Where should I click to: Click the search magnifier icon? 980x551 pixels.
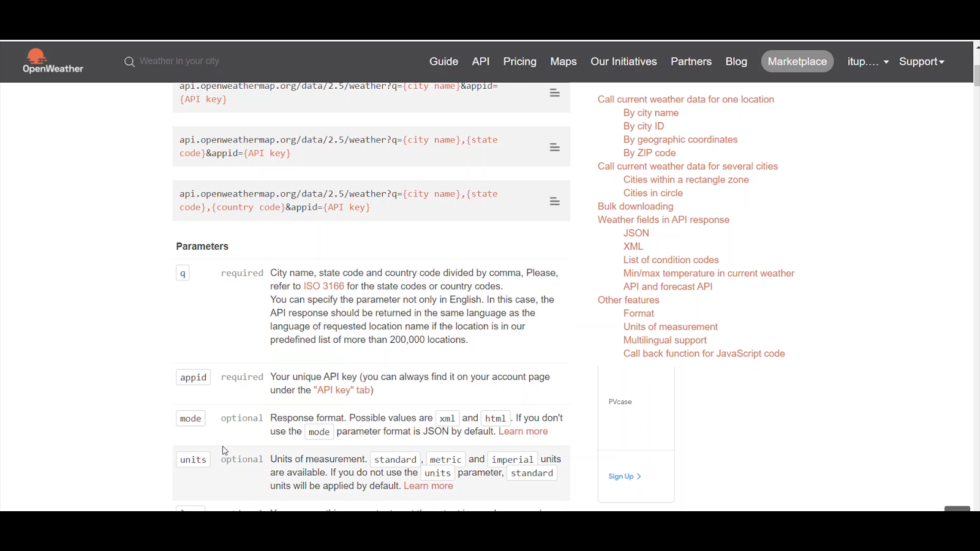(x=129, y=62)
